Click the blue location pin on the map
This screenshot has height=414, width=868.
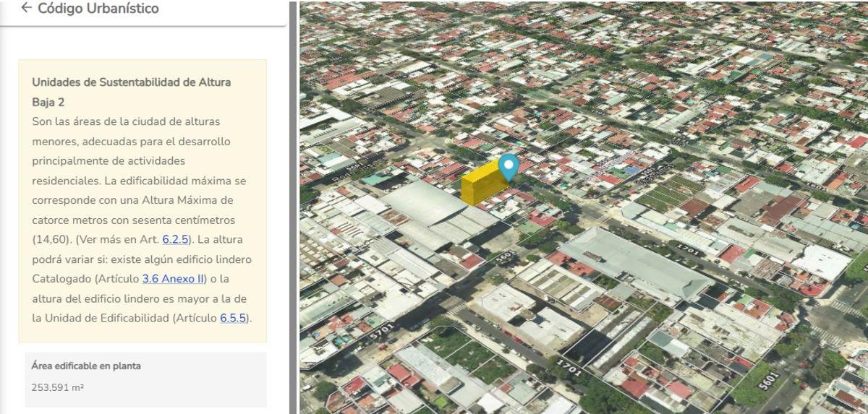pos(509,167)
